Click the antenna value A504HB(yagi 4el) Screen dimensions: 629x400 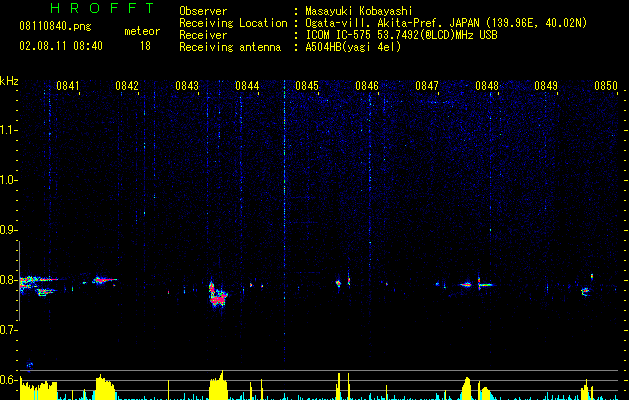tap(353, 47)
